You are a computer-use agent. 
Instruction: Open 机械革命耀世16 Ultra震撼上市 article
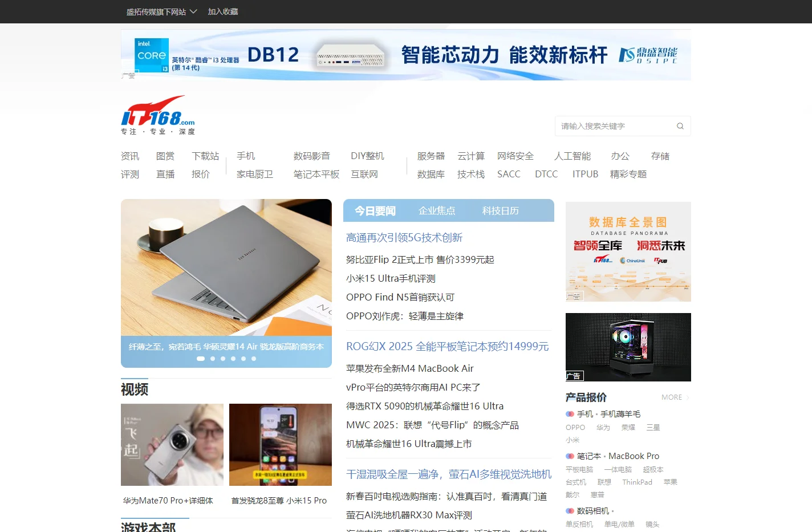(409, 444)
